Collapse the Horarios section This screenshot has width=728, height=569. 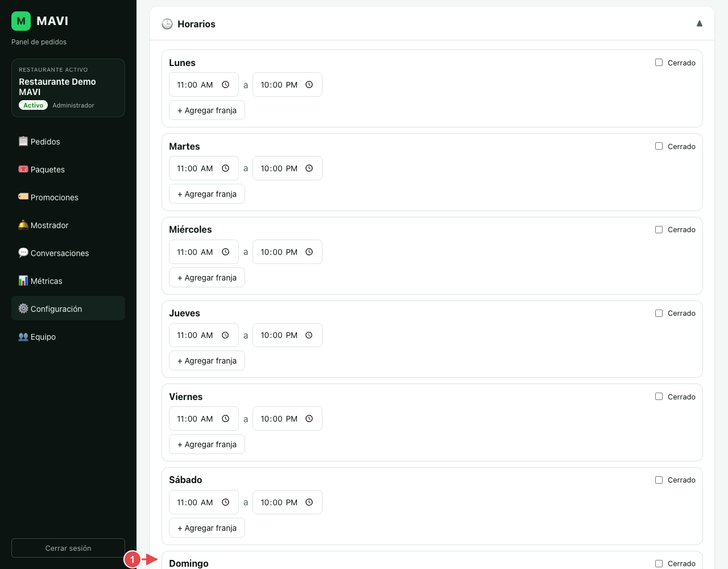pyautogui.click(x=700, y=23)
